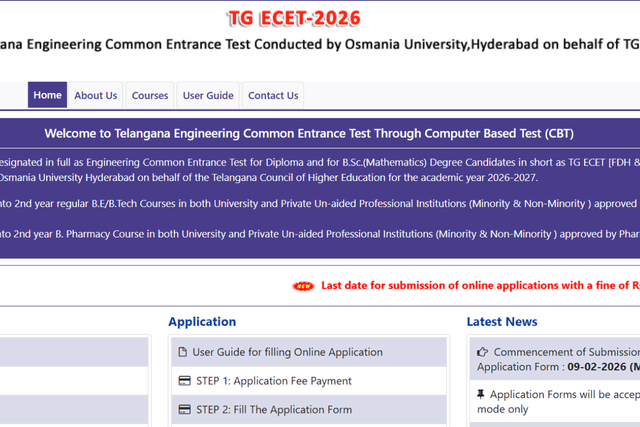Click the Welcome to Telangana Engineering banner heading

pyautogui.click(x=309, y=133)
